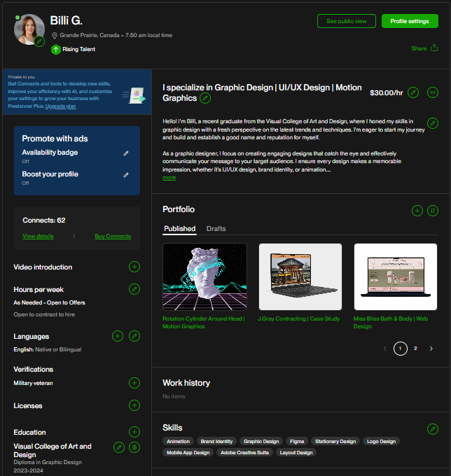Expand overview with the more link
451x476 pixels.
(169, 178)
